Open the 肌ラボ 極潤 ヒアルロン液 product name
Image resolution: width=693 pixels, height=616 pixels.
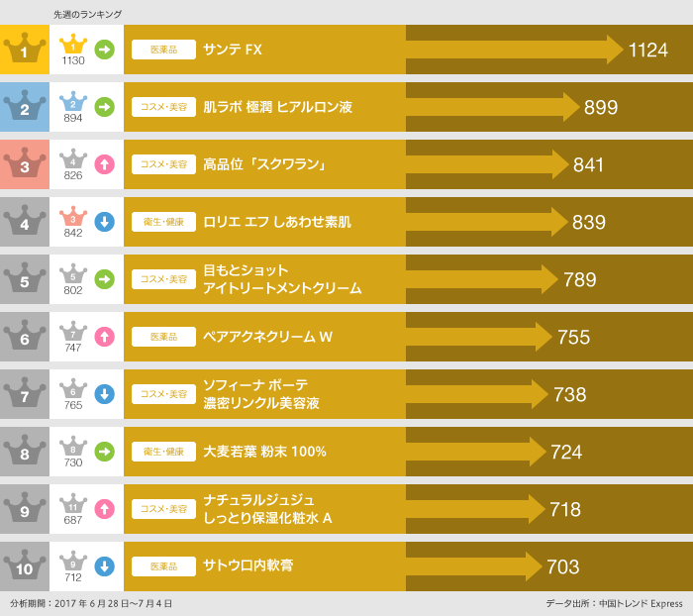(x=277, y=107)
